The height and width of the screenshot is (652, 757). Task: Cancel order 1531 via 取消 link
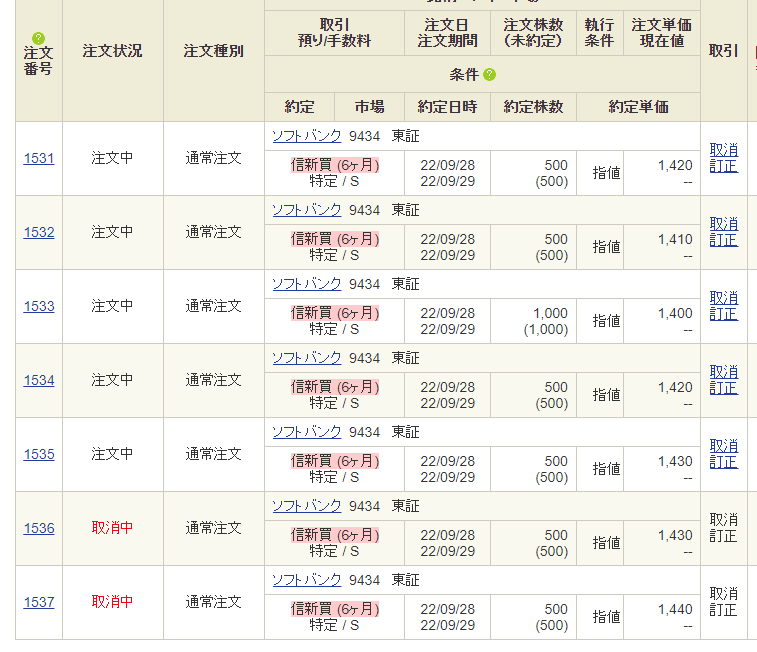click(x=723, y=150)
